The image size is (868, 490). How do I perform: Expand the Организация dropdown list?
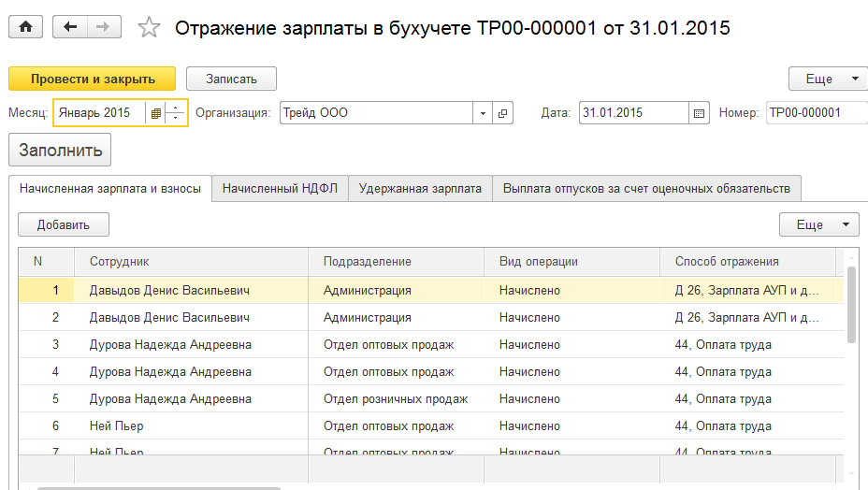point(483,113)
